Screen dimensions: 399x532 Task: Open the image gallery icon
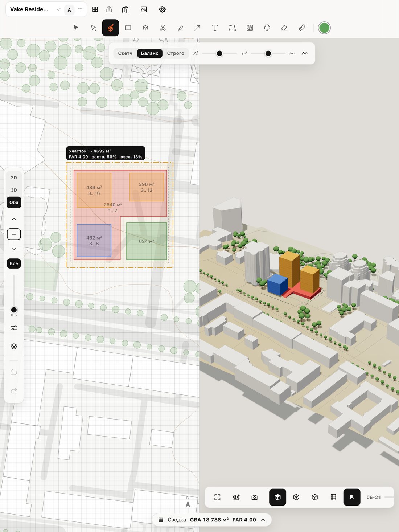click(x=144, y=9)
